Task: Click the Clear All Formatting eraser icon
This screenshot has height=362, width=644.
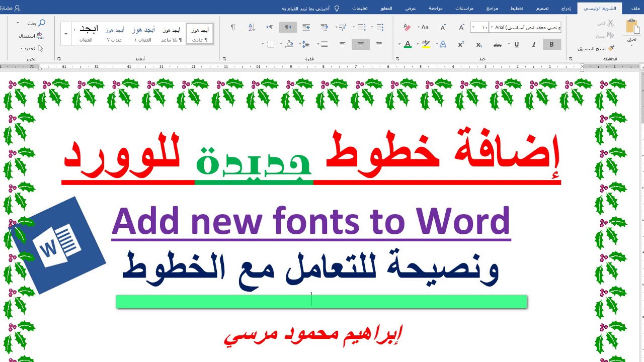Action: click(407, 27)
